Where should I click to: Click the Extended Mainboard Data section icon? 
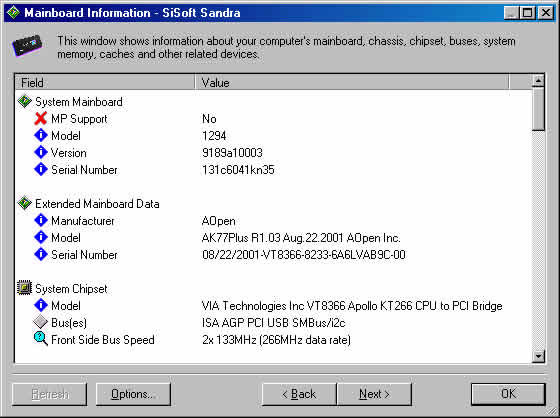pyautogui.click(x=24, y=203)
